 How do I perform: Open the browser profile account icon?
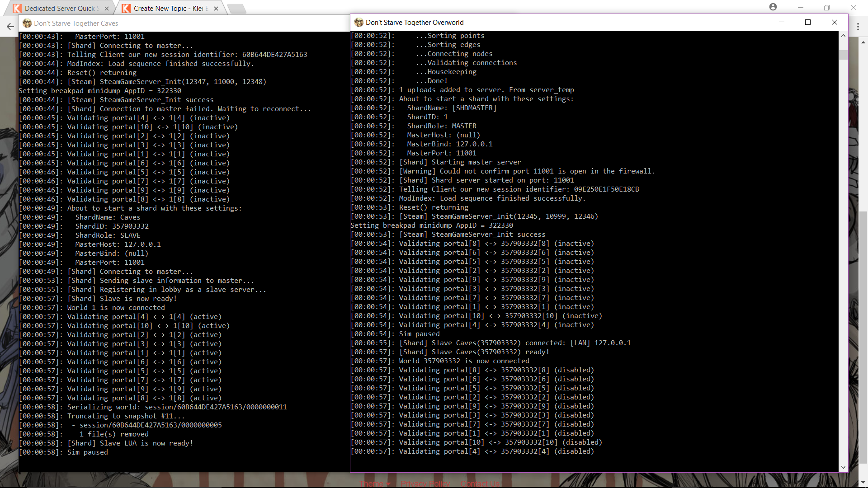(773, 7)
